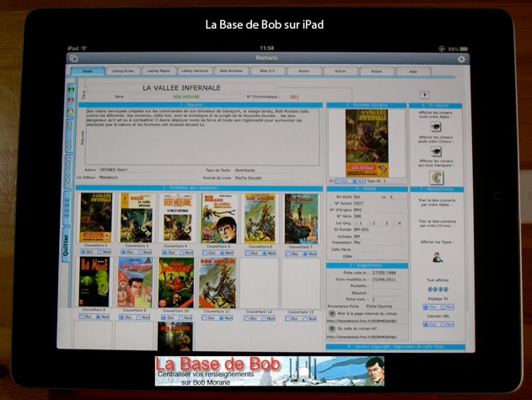This screenshot has width=532, height=400.
Task: Click the title field 'LA VALLEE INFERNALE'
Action: [x=181, y=88]
